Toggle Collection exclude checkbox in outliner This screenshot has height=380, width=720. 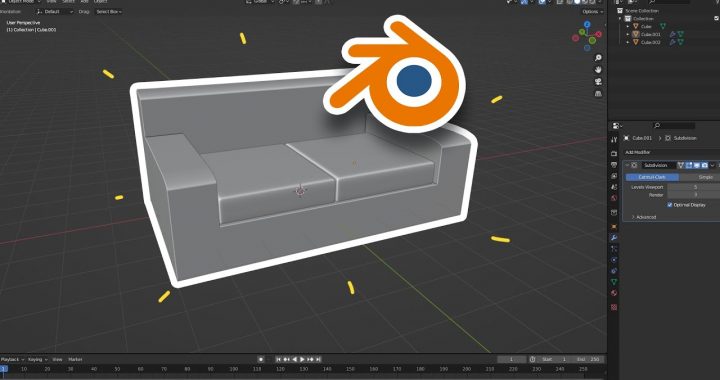(716, 18)
